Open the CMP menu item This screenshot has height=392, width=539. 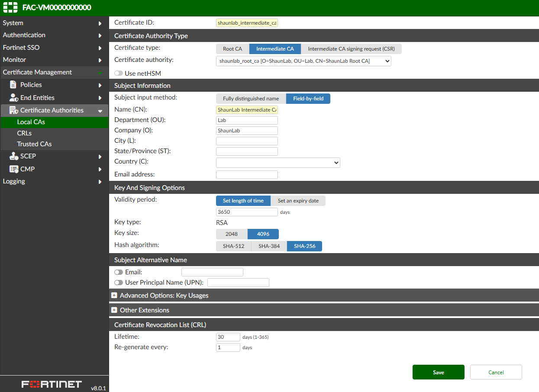[x=54, y=169]
